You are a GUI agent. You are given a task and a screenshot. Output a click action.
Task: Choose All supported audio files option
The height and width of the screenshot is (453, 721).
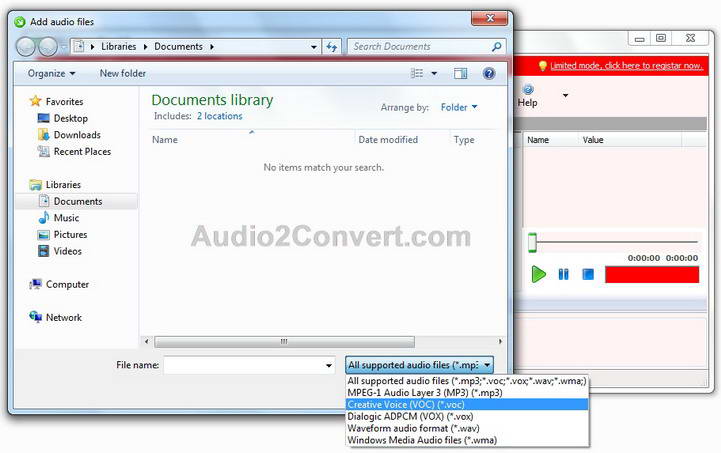[x=467, y=381]
